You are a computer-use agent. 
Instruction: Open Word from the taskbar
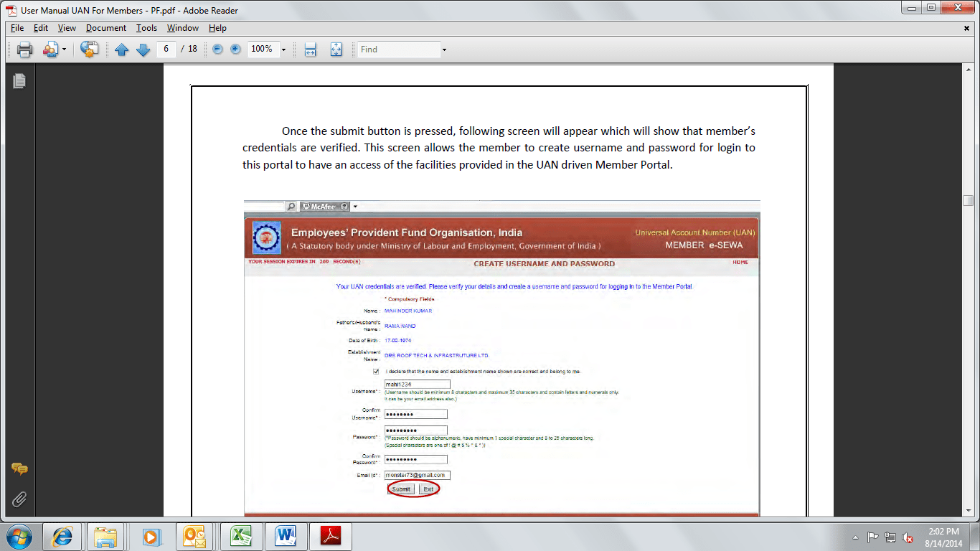click(285, 536)
